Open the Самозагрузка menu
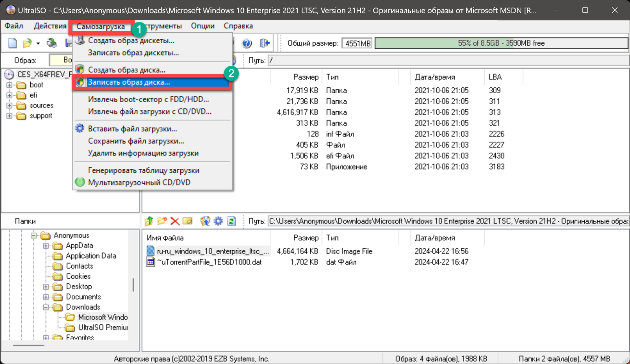The width and height of the screenshot is (630, 364). [x=101, y=26]
